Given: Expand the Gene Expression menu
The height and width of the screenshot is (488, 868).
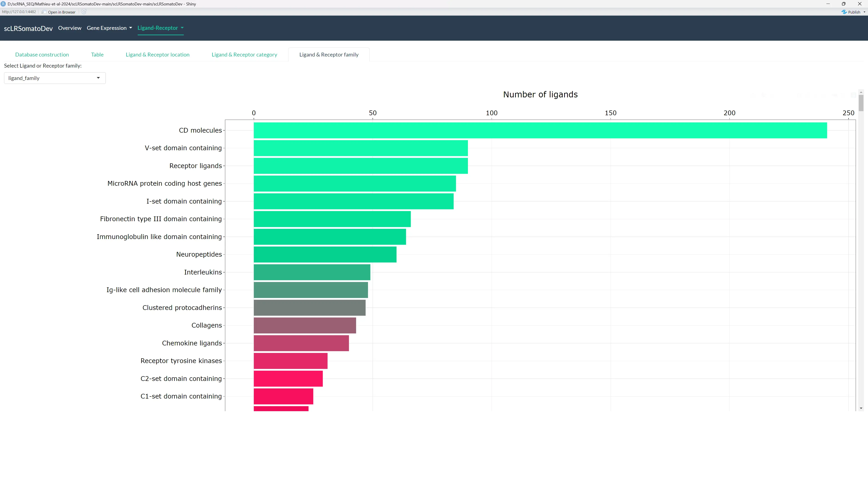Looking at the screenshot, I should [109, 28].
